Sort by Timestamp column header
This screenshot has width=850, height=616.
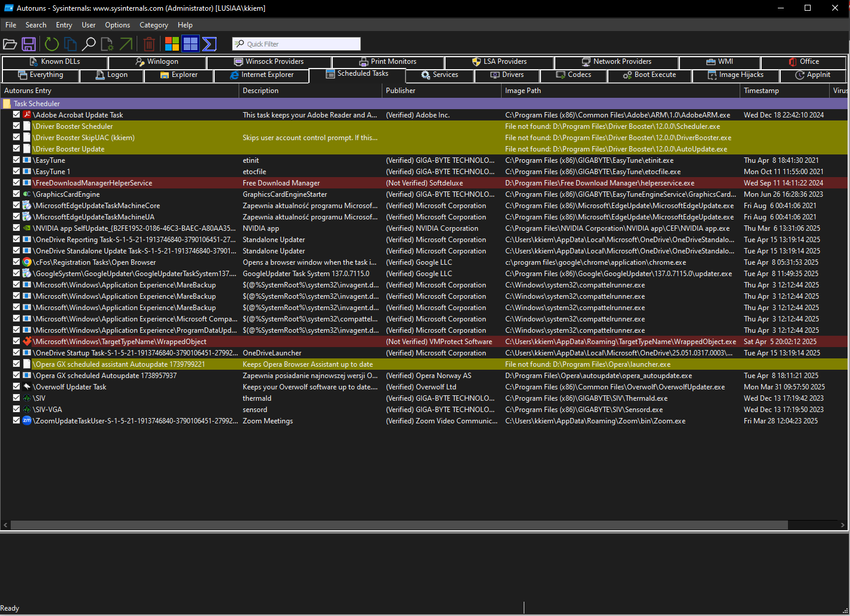[784, 91]
